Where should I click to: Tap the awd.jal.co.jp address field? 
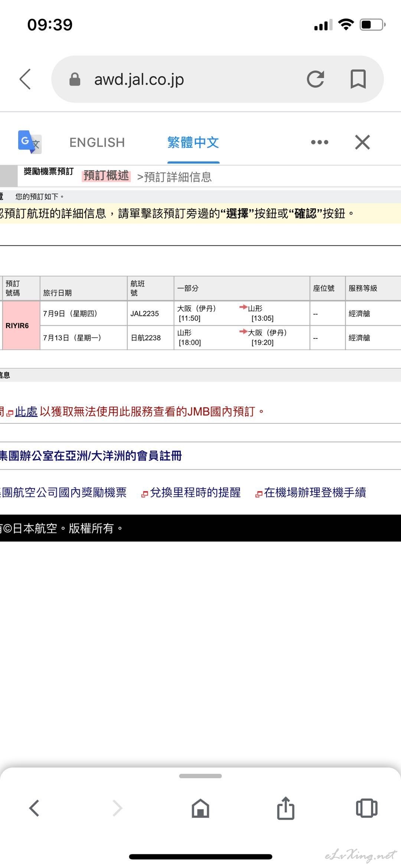coord(218,79)
